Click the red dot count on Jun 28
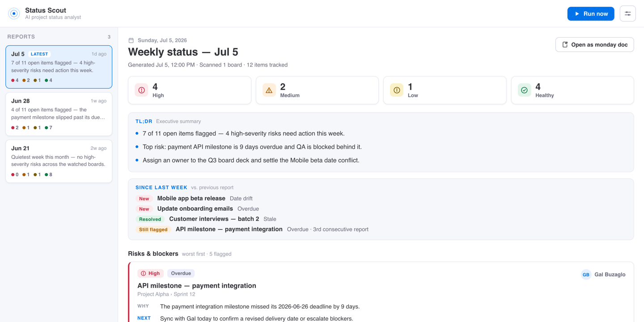644x322 pixels. tap(15, 128)
